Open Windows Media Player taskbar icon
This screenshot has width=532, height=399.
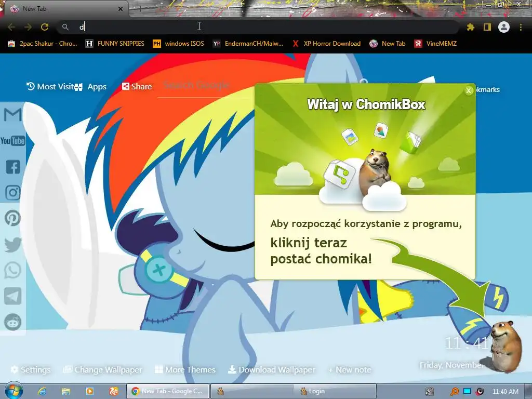click(x=90, y=391)
